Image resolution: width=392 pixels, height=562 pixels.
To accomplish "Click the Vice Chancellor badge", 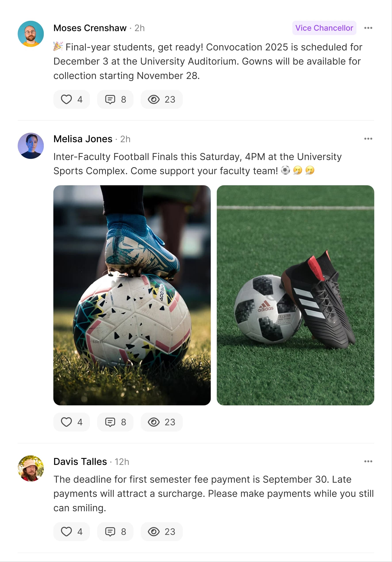I will tap(324, 28).
